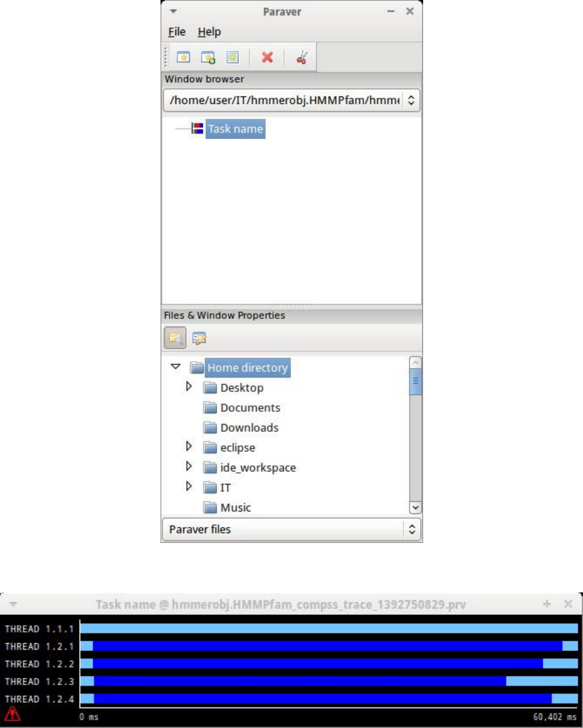583x728 pixels.
Task: Expand the Desktop folder
Action: click(x=189, y=386)
